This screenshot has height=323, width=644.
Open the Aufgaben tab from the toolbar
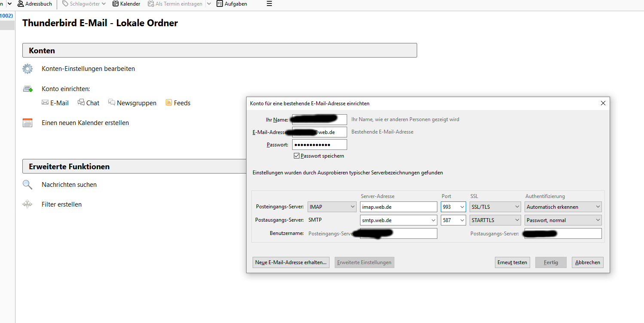pos(232,4)
